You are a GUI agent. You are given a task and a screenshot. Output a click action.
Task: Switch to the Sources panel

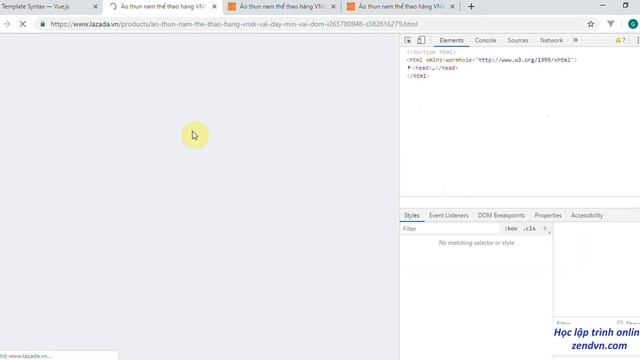[x=518, y=40]
